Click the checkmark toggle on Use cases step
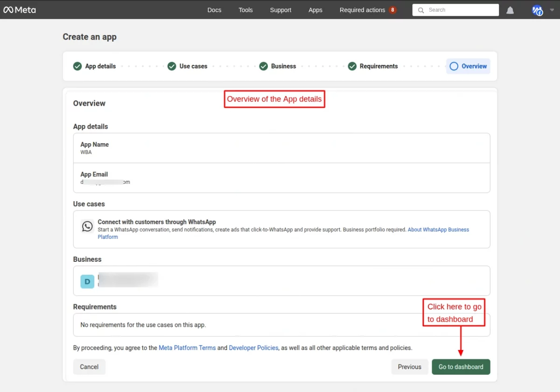This screenshot has height=392, width=560. pos(172,66)
